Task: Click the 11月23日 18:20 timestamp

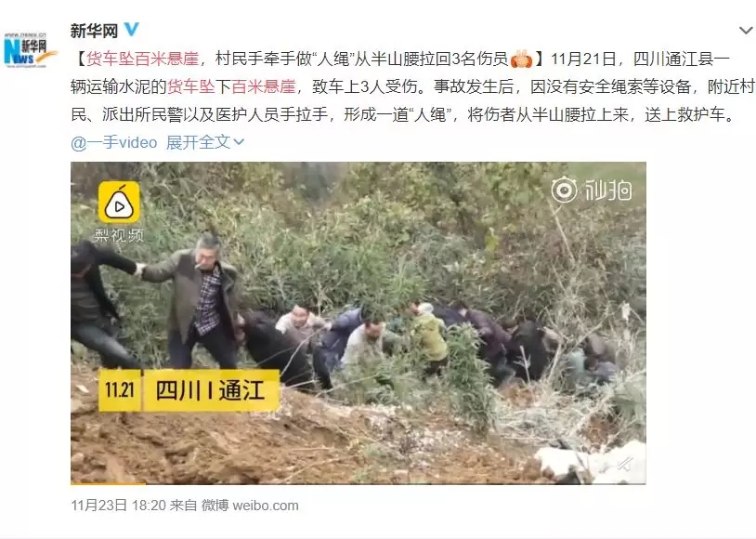Action: click(x=119, y=506)
